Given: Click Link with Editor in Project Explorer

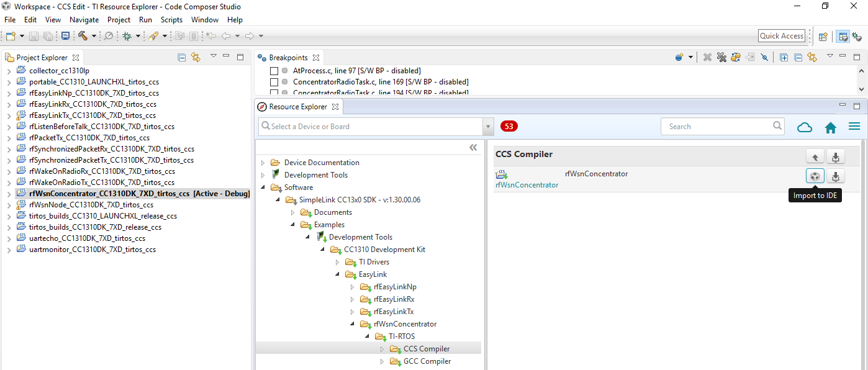Looking at the screenshot, I should click(196, 57).
